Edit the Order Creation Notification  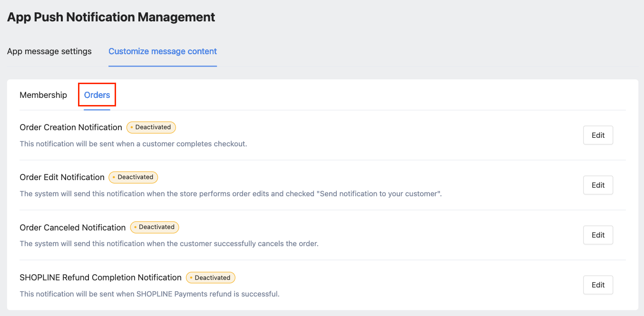(598, 135)
